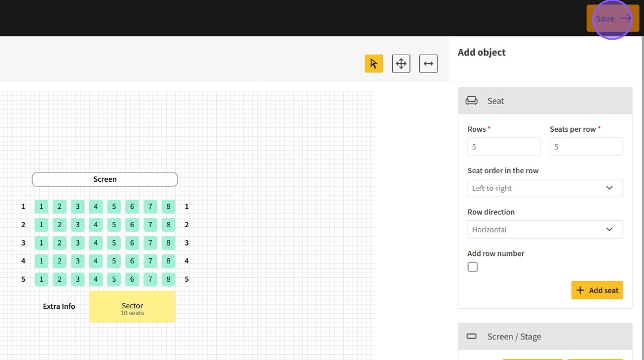
Task: Open the Row direction dropdown
Action: pos(545,229)
